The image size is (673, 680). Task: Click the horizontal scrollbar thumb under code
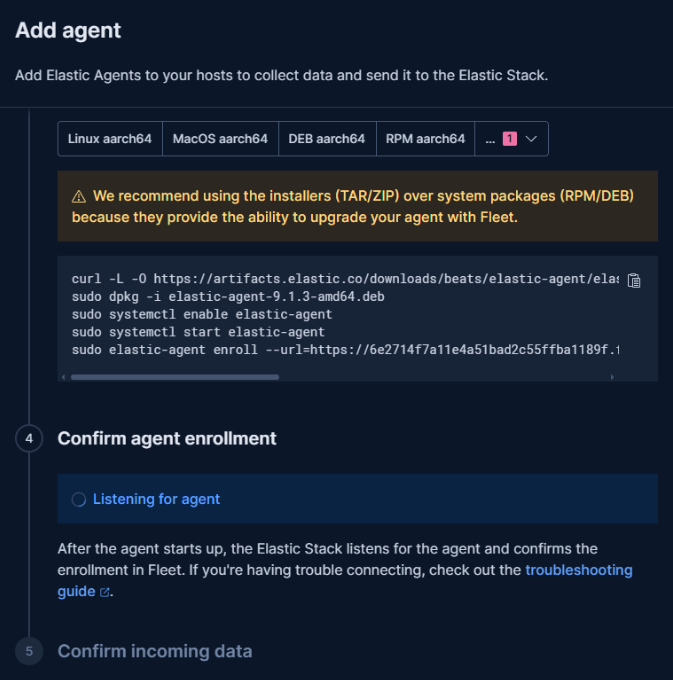pyautogui.click(x=175, y=377)
